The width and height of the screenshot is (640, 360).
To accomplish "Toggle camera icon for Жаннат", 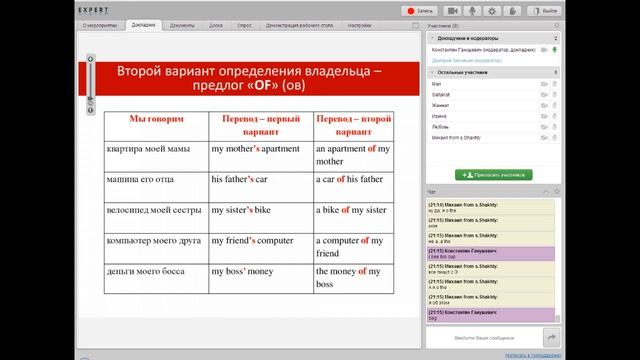I will [x=544, y=105].
